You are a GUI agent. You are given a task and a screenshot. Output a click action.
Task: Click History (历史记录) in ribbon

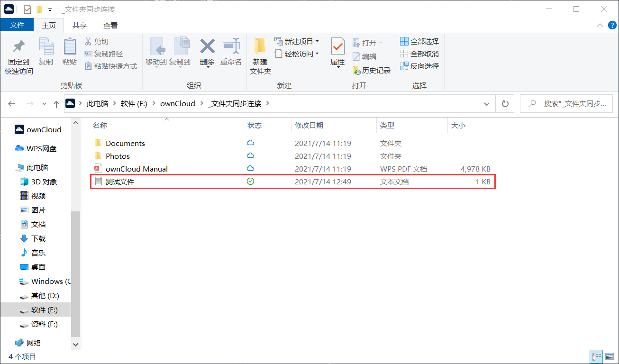(x=372, y=70)
